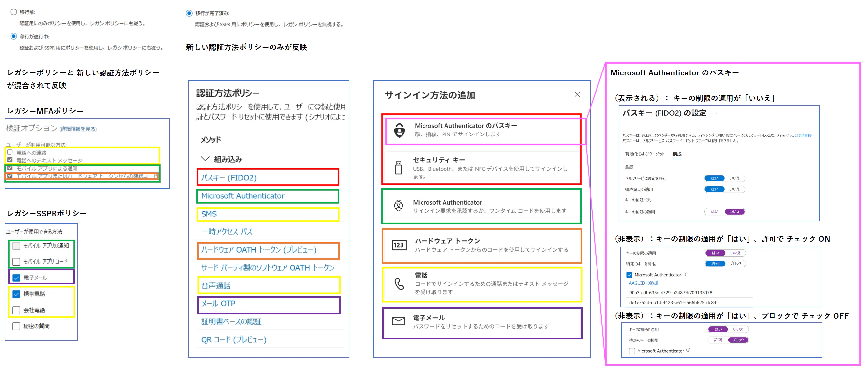868x370 pixels.
Task: Toggle the モバイル アプリの通知 checkbox
Action: (x=16, y=246)
